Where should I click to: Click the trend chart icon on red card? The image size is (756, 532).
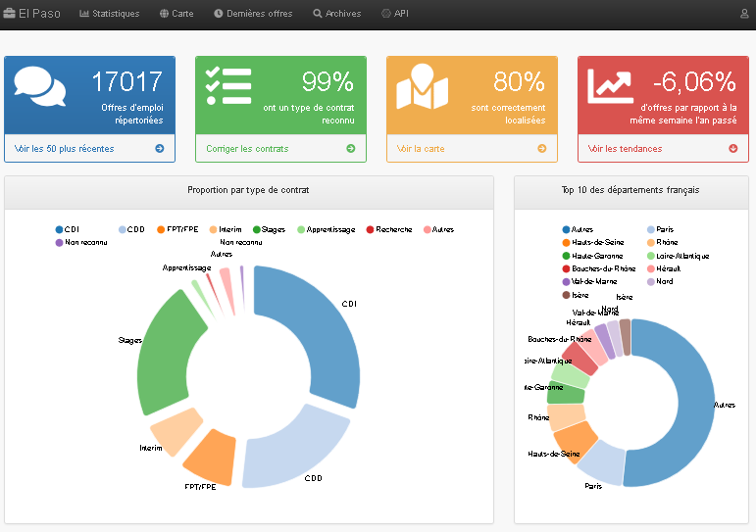[610, 85]
